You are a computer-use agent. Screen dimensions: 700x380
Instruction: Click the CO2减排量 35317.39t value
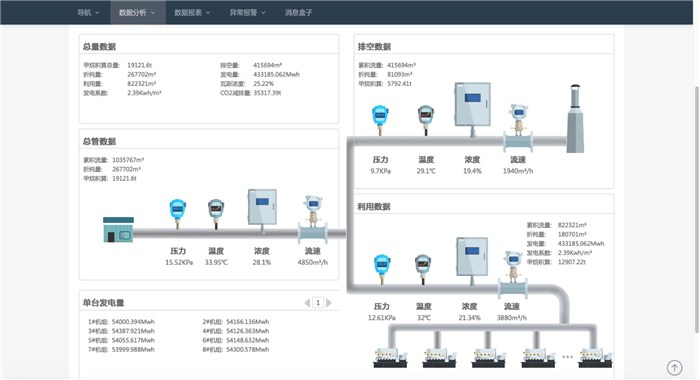(x=267, y=93)
